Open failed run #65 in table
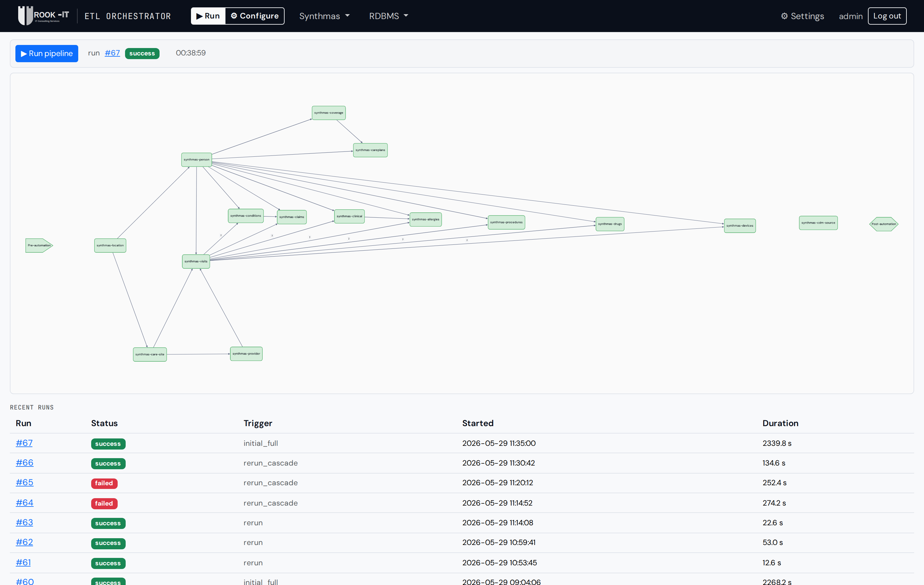Screen dimensions: 924x585 (25, 482)
